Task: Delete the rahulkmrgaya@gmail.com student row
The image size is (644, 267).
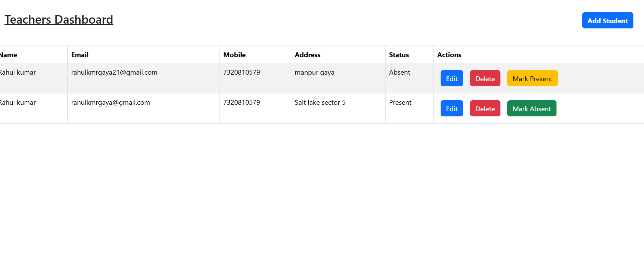Action: point(485,109)
